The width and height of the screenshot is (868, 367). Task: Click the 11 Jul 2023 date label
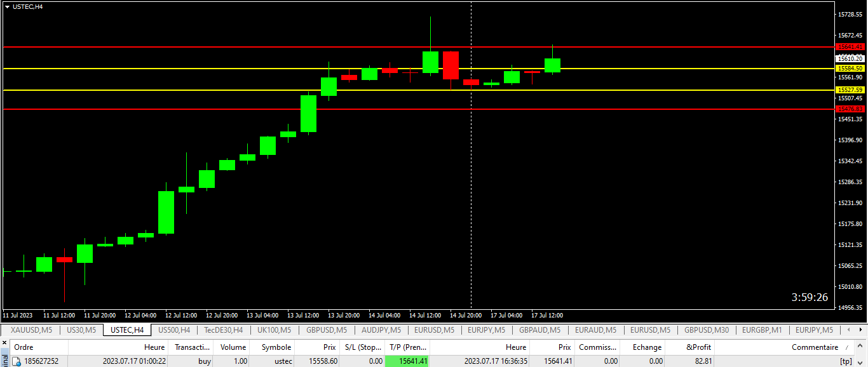pyautogui.click(x=18, y=315)
